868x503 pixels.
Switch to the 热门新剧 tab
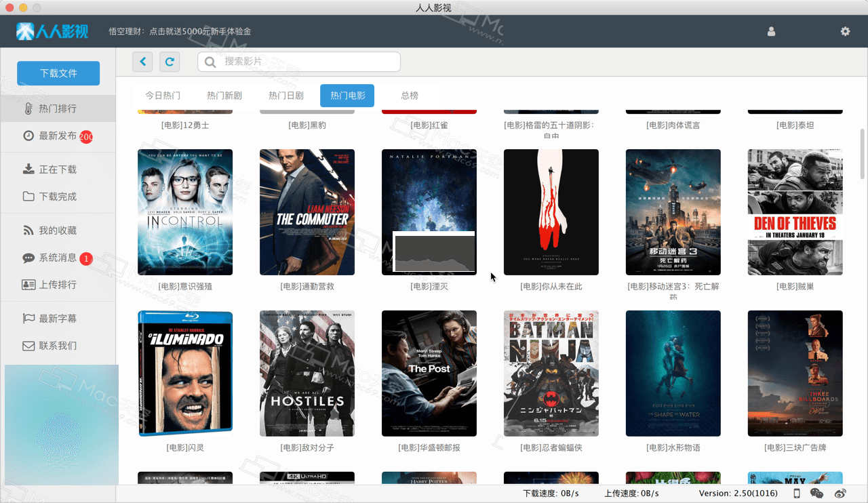[224, 96]
